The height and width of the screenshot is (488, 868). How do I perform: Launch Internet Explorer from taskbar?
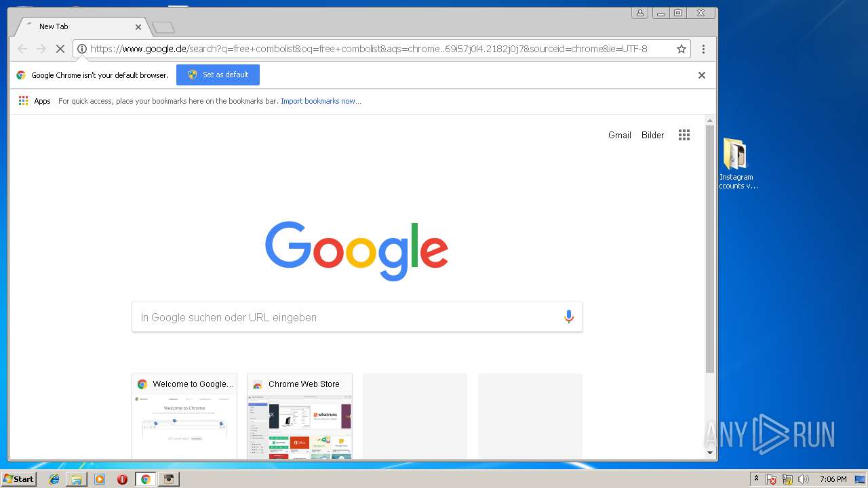(54, 479)
